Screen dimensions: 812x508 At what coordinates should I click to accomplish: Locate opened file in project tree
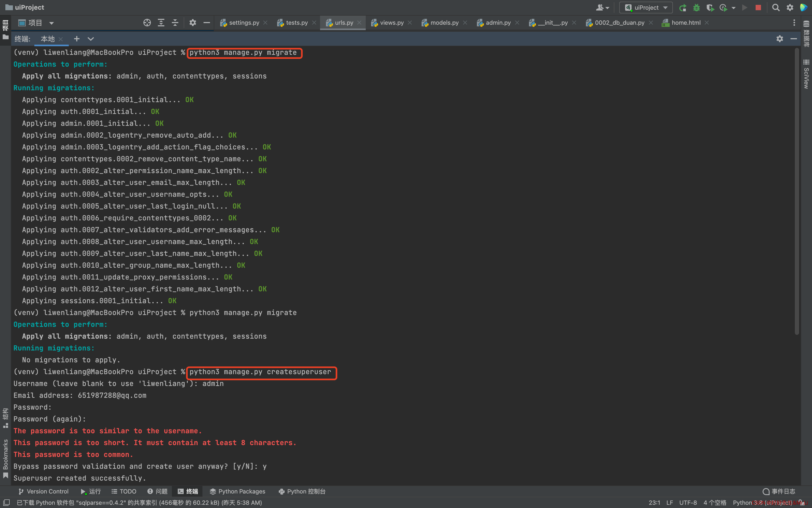[x=147, y=23]
